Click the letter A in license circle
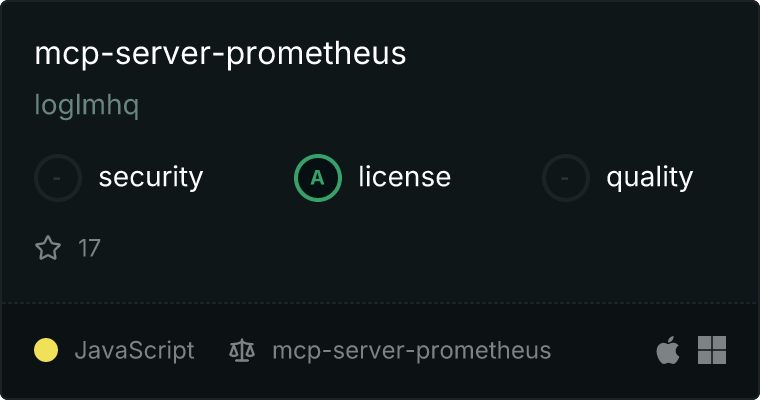The height and width of the screenshot is (400, 760). 317,178
